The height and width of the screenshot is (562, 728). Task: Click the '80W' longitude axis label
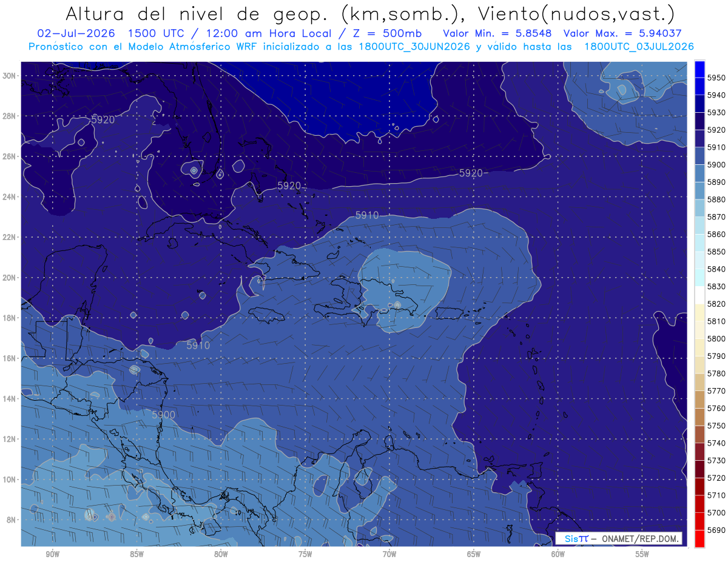pyautogui.click(x=221, y=554)
